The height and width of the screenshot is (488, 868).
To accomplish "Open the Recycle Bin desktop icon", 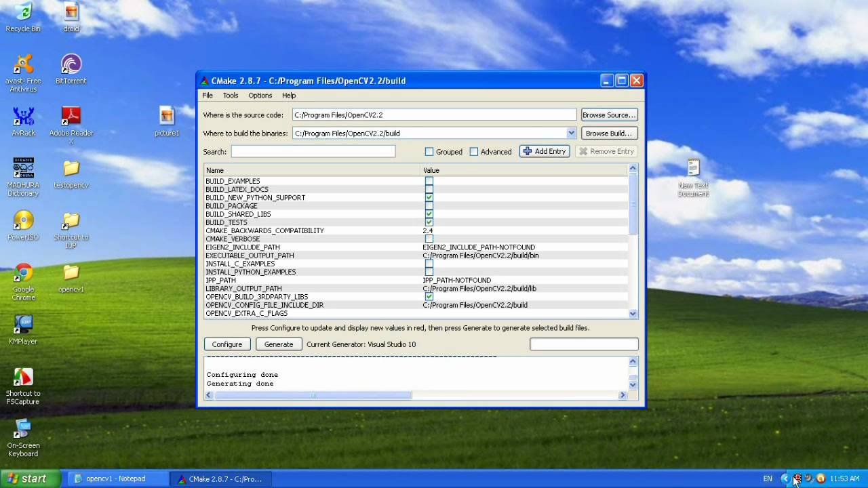I will pos(23,18).
